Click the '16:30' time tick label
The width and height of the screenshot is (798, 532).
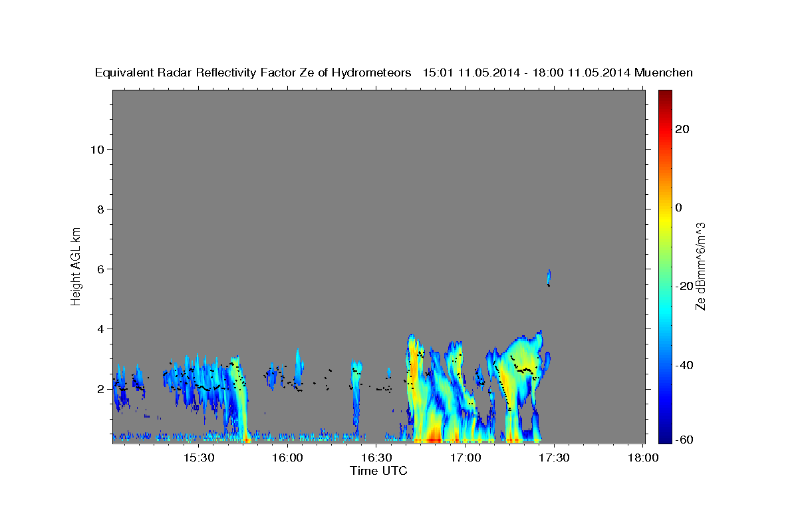pyautogui.click(x=377, y=458)
